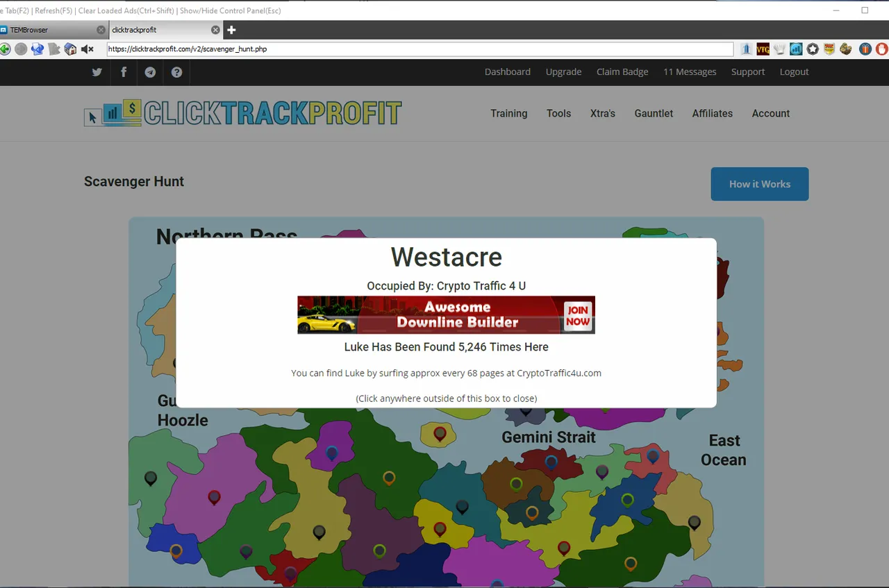Click the How it Works button
Screen dimensions: 889x588
point(760,184)
